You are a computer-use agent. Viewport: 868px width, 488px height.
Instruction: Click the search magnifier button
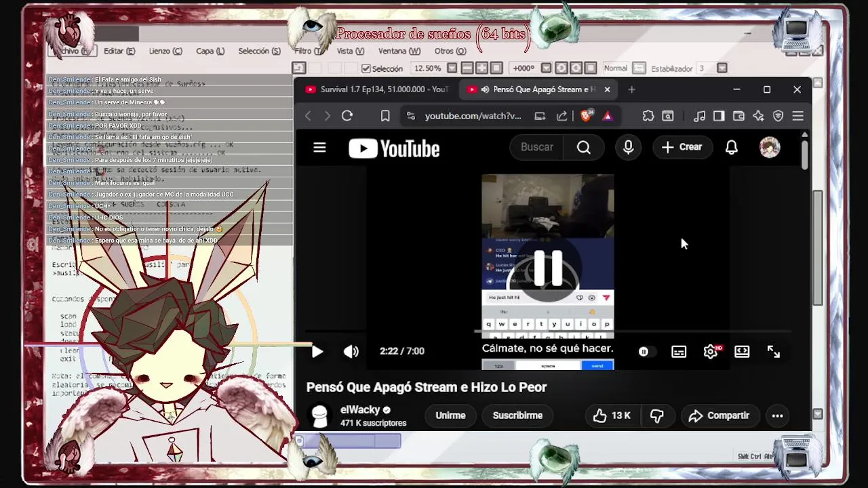pos(584,147)
